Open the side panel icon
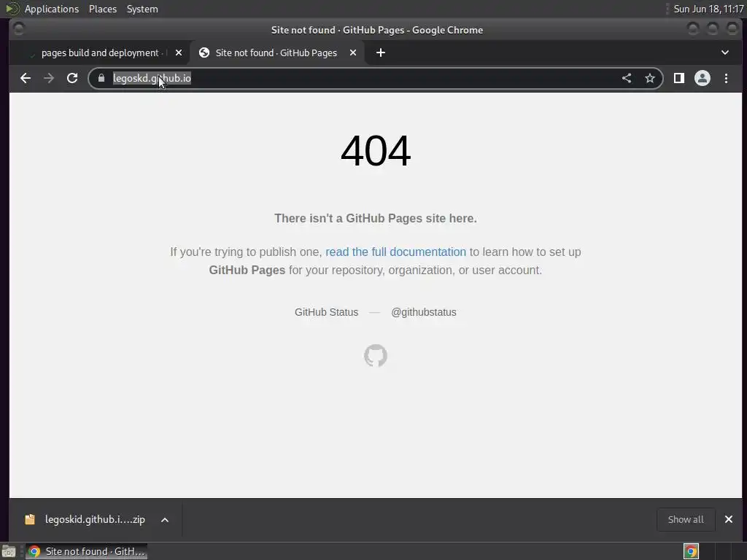Screen dimensions: 747x560 click(x=679, y=79)
